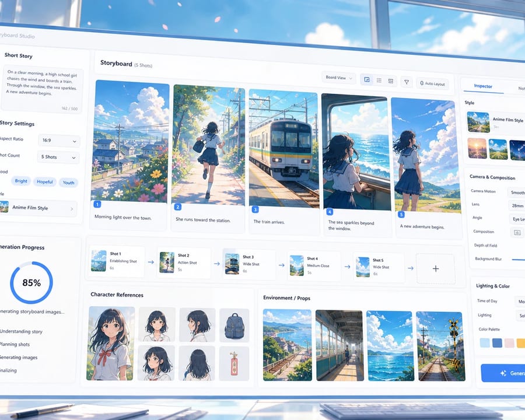Select the open sea environment image

tap(390, 346)
